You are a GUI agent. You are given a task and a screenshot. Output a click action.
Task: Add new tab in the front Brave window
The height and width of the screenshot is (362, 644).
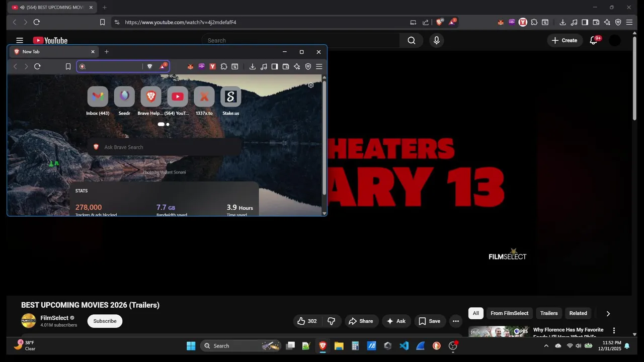[x=107, y=52]
